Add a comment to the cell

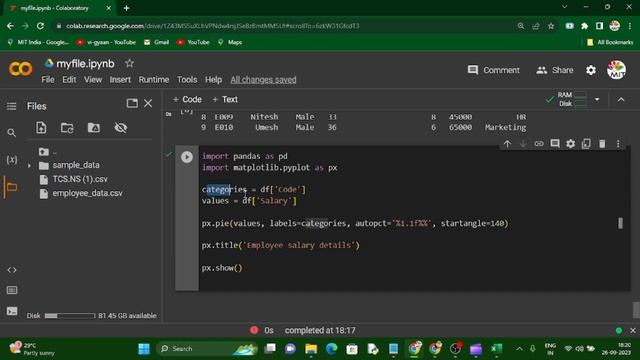point(555,144)
